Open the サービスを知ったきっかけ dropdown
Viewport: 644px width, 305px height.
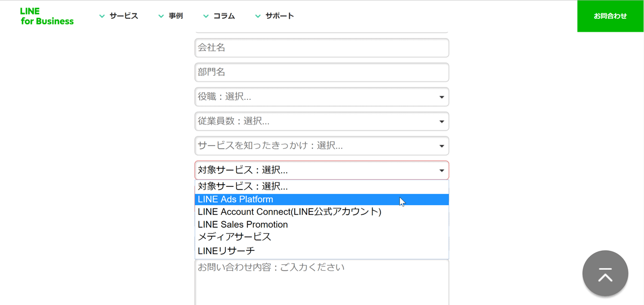[322, 146]
